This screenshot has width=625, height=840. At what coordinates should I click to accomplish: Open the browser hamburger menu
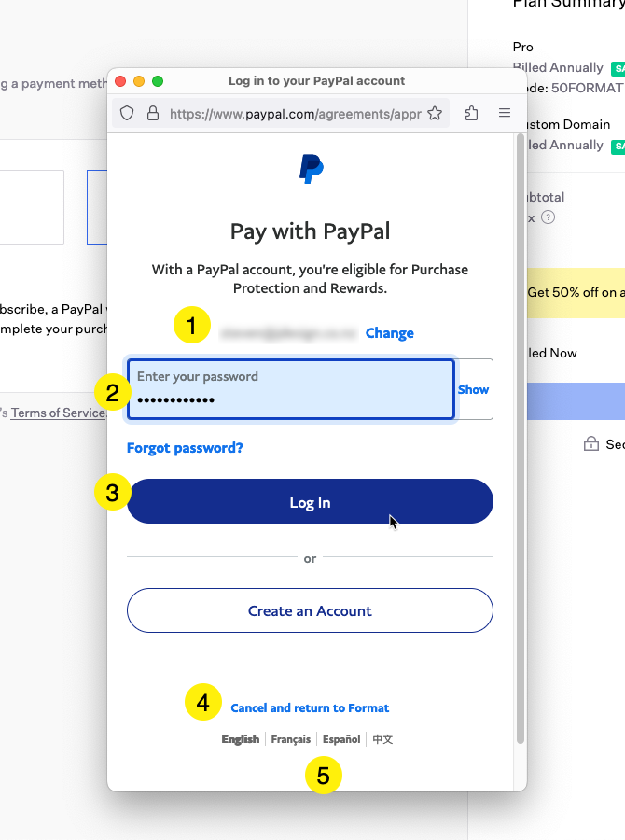coord(505,113)
